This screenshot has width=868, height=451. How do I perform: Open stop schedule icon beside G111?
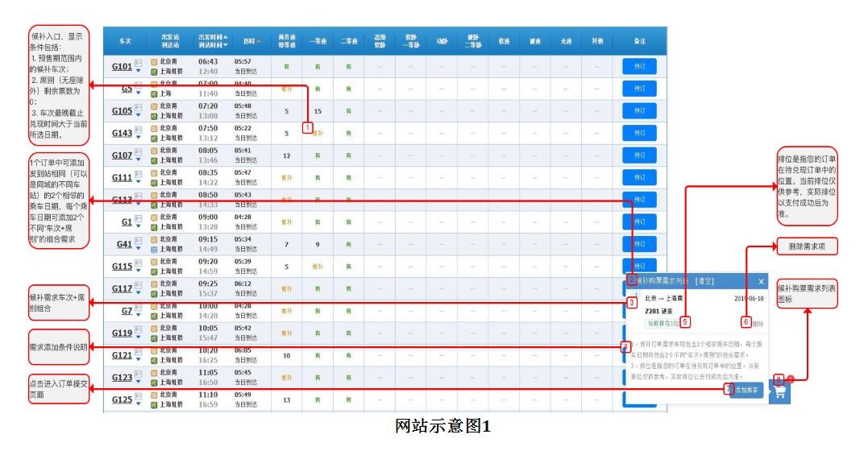coord(139,174)
